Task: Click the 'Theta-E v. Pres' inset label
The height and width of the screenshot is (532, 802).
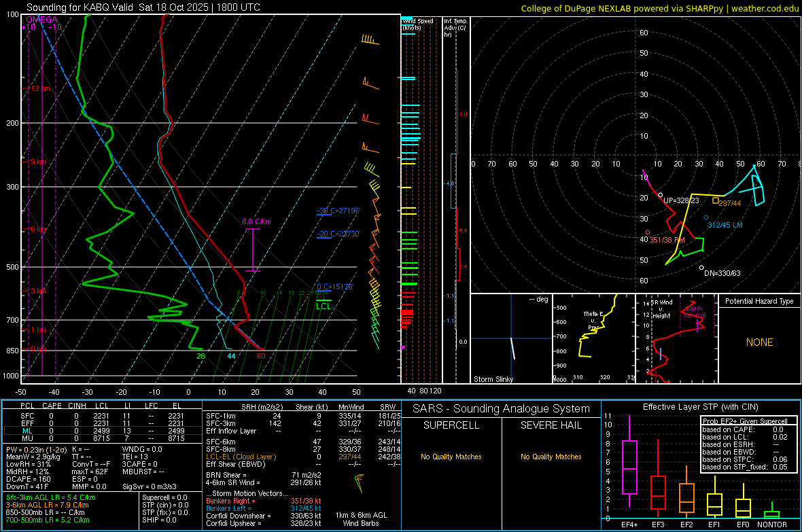Action: click(593, 321)
